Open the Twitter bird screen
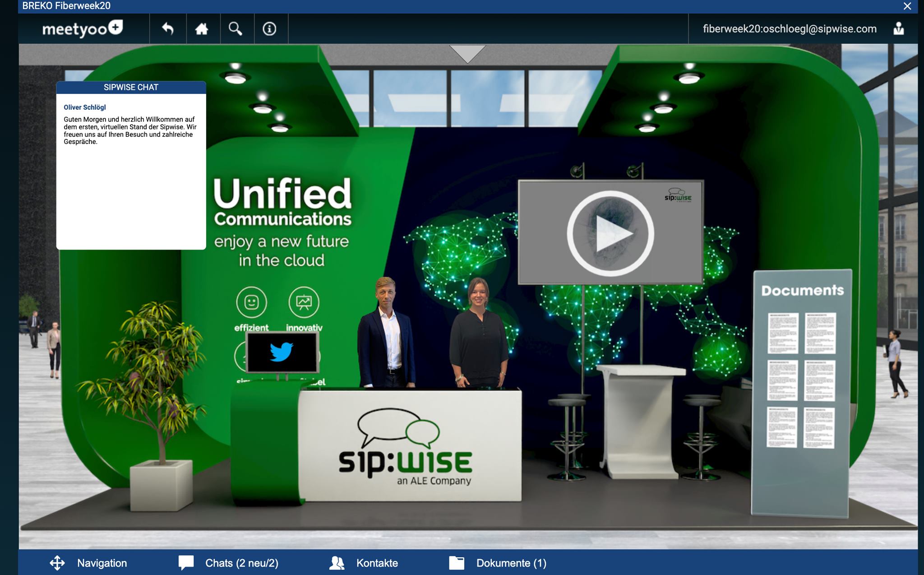 coord(282,352)
